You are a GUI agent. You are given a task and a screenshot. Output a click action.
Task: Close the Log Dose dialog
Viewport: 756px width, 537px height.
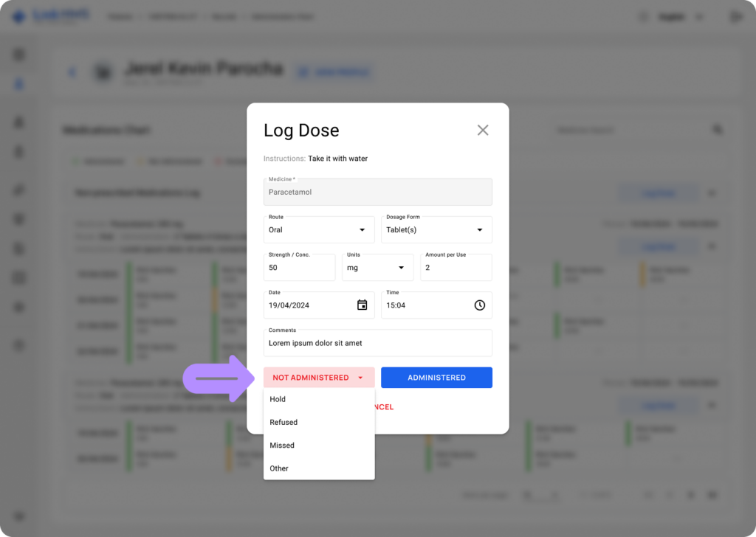483,131
